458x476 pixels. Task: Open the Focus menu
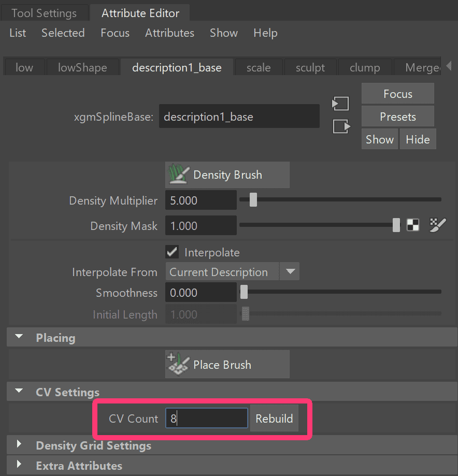115,33
